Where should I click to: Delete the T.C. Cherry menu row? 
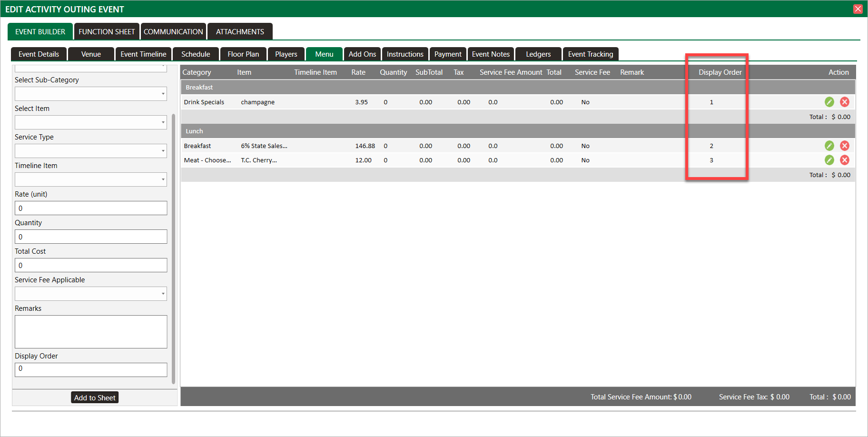(x=845, y=160)
